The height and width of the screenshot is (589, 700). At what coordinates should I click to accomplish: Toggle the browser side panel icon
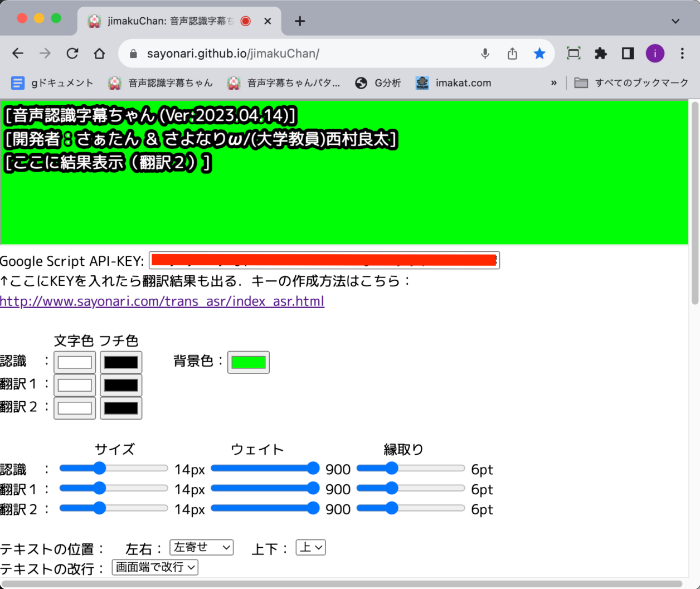(x=628, y=53)
